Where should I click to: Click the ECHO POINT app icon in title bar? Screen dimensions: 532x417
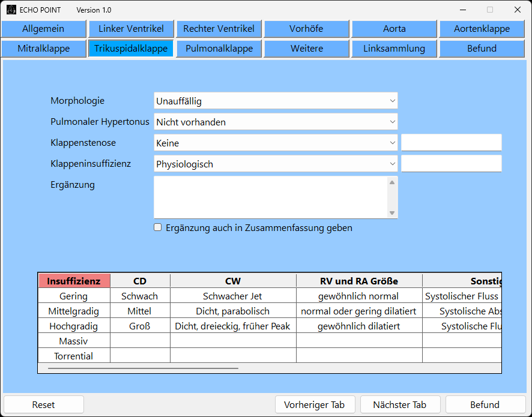point(11,10)
